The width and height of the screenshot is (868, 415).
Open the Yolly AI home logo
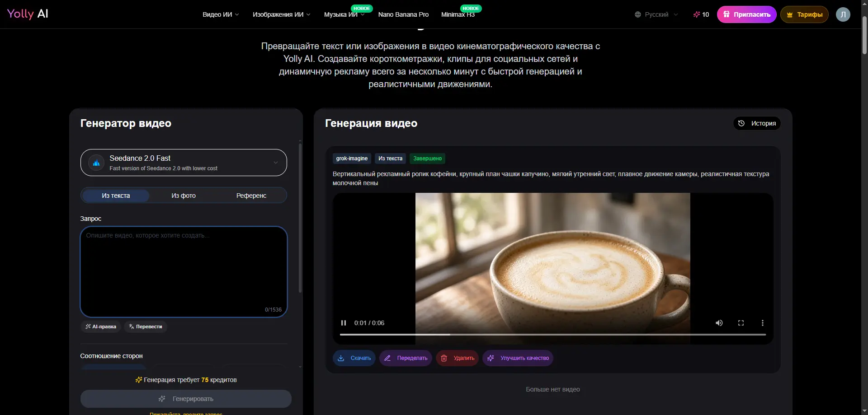pos(28,14)
